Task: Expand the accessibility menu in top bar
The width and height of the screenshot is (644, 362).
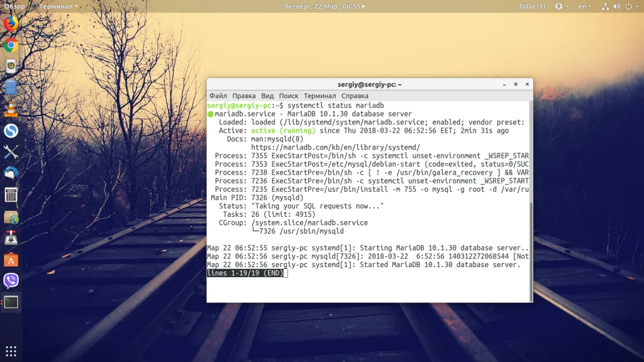Action: coord(562,6)
